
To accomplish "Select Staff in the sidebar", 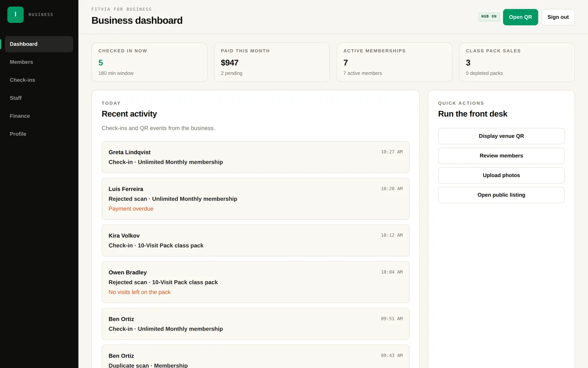I will (x=39, y=98).
